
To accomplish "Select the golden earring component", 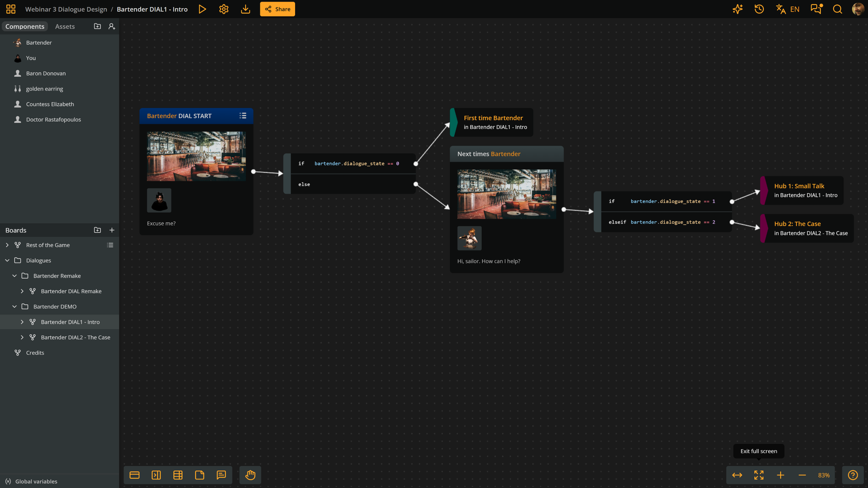I will 59,89.
